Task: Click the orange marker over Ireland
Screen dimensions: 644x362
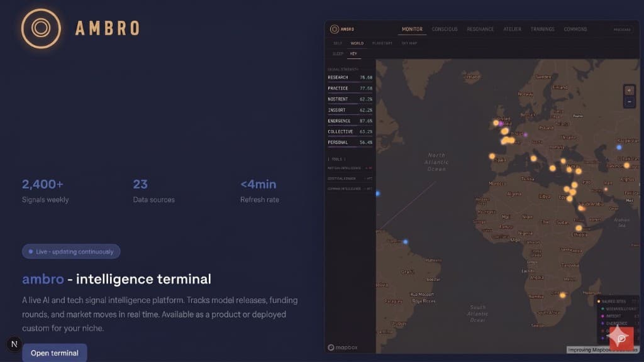Action: coord(496,123)
